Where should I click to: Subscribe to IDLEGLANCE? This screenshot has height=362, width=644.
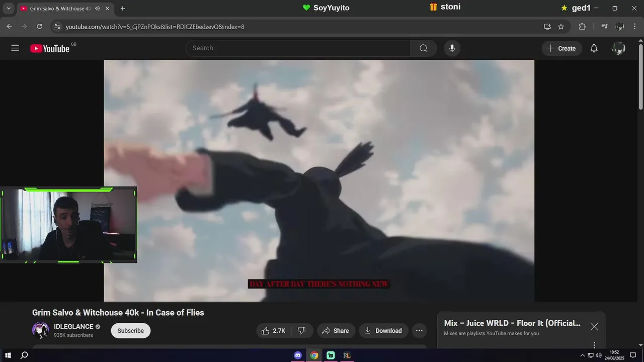(131, 330)
